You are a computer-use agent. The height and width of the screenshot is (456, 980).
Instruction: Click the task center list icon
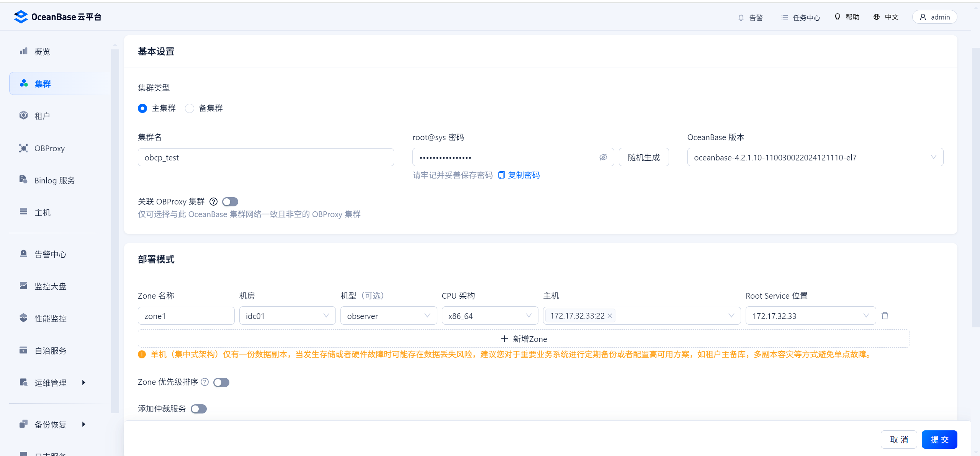[x=785, y=18]
